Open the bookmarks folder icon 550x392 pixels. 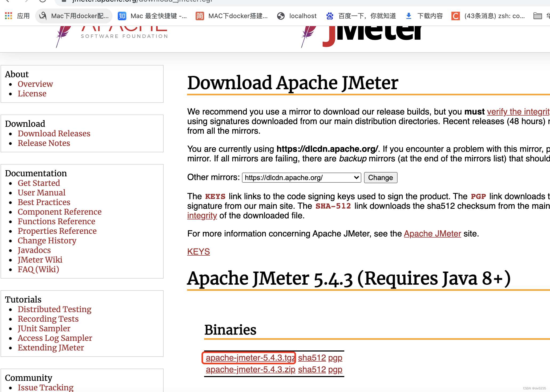(538, 16)
